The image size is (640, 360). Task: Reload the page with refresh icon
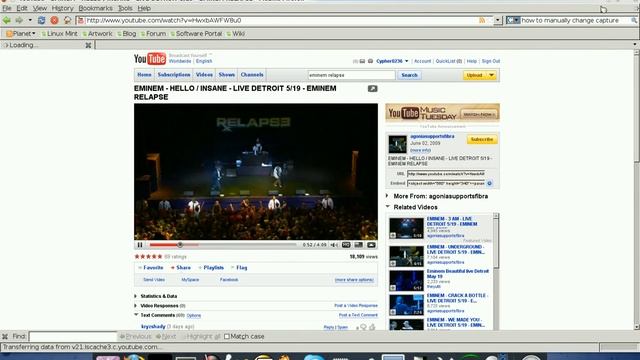click(41, 20)
